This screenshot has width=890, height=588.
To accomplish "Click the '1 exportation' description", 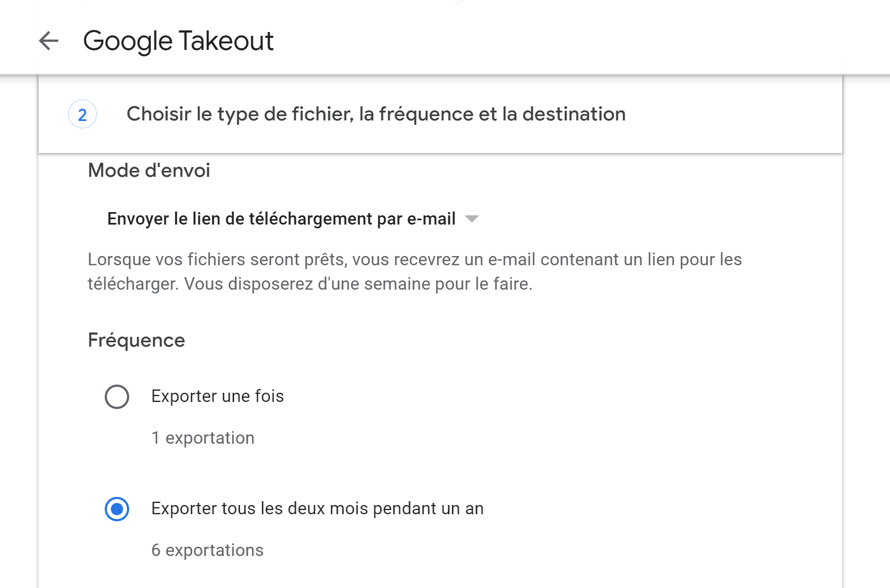I will (x=202, y=438).
